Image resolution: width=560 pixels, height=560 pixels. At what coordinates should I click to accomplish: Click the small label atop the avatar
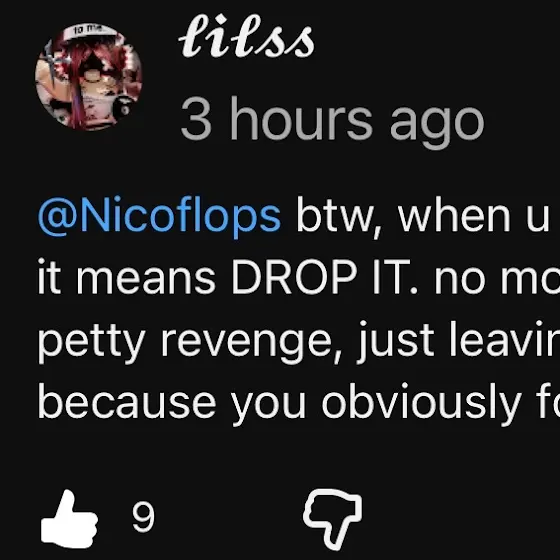click(x=88, y=30)
